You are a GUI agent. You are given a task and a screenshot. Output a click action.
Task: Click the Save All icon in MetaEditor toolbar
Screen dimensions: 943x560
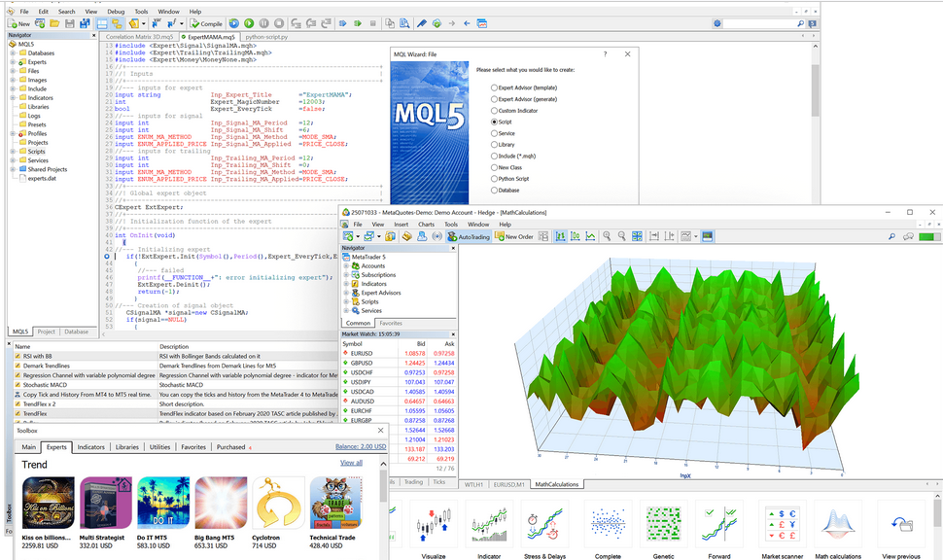tap(85, 24)
